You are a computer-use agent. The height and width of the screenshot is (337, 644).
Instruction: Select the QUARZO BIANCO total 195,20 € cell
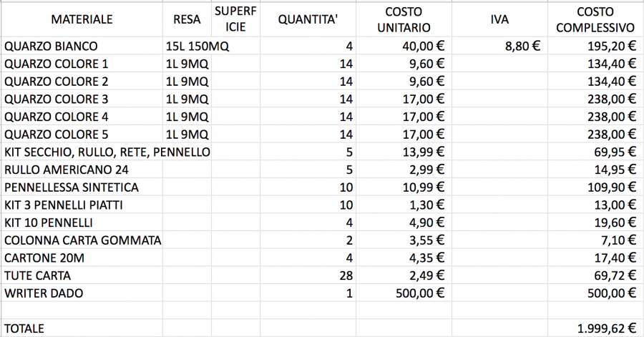pos(595,46)
